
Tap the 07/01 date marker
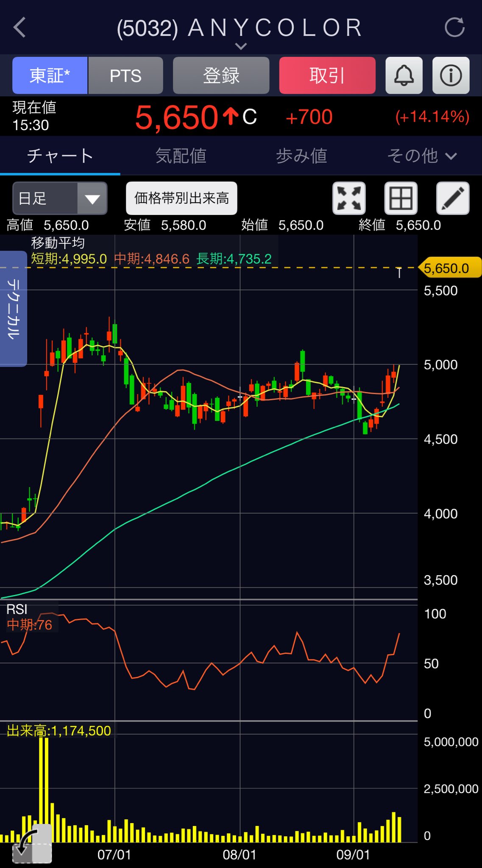(114, 854)
